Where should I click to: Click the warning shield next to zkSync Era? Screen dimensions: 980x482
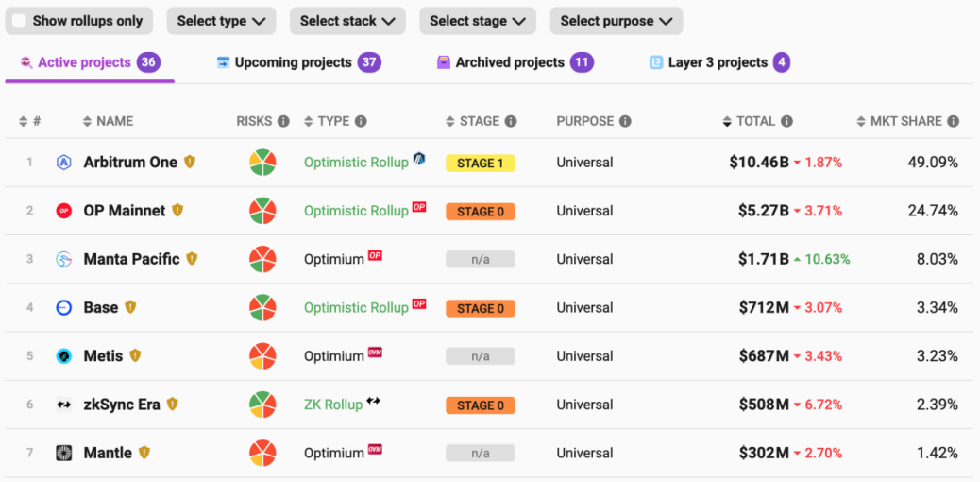point(173,405)
